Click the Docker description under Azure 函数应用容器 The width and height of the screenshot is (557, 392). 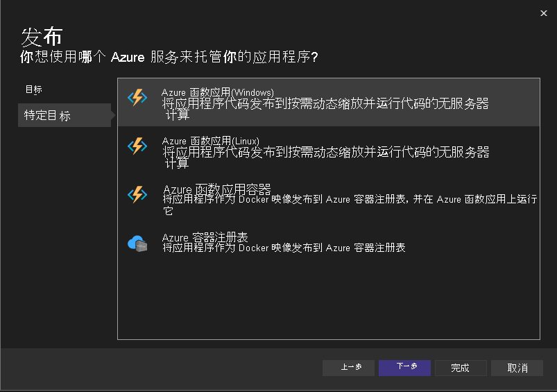point(350,200)
